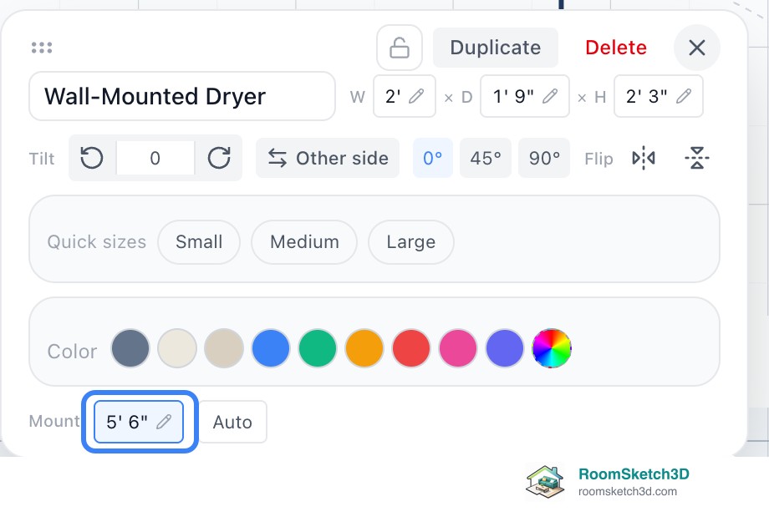Image resolution: width=769 pixels, height=532 pixels.
Task: Toggle the lock icon for the item
Action: (400, 48)
